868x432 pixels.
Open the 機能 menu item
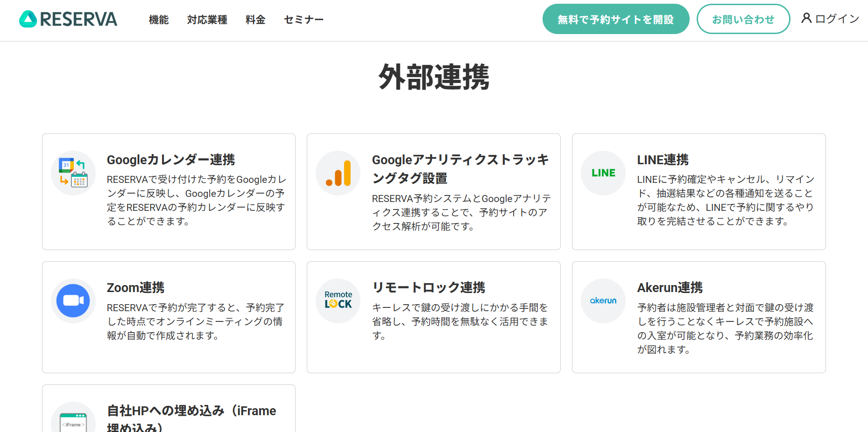click(159, 20)
